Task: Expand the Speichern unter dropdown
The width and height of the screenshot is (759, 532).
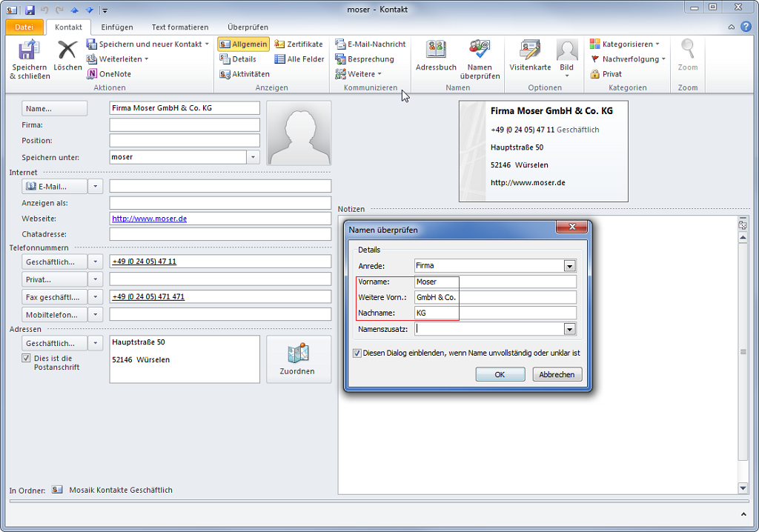Action: click(253, 157)
